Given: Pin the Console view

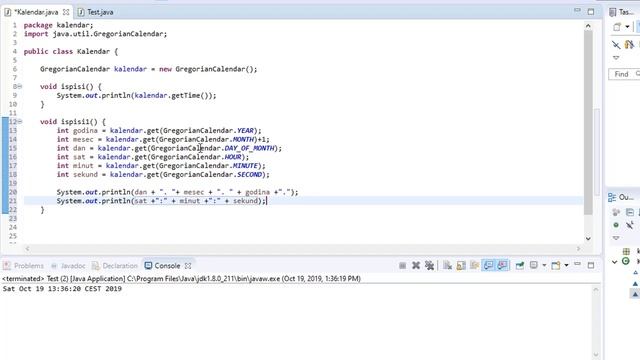Looking at the screenshot, I should [520, 266].
